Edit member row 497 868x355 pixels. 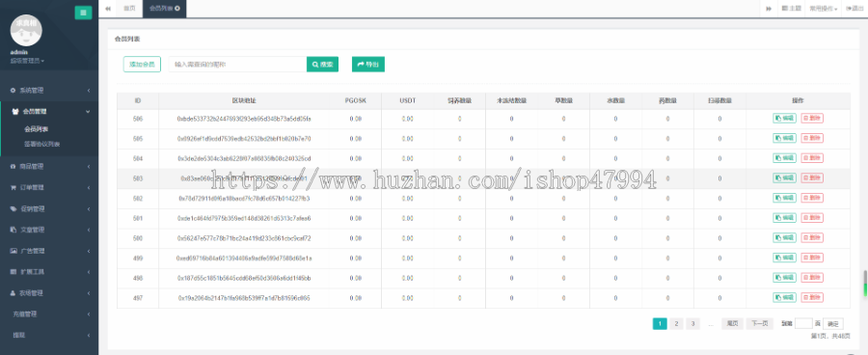click(784, 297)
